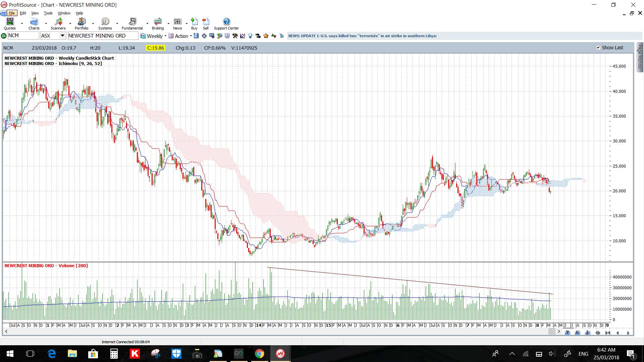Image resolution: width=644 pixels, height=362 pixels.
Task: Click the save chart floppy disk icon
Action: click(196, 36)
